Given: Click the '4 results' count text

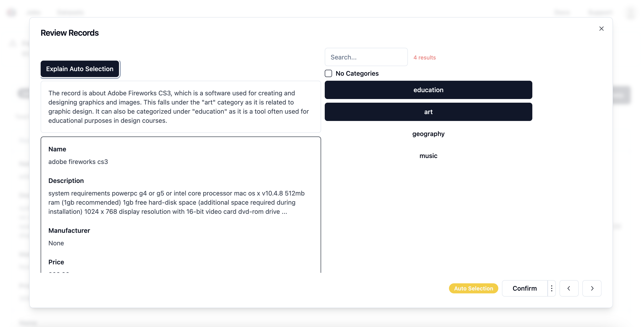Looking at the screenshot, I should 425,58.
